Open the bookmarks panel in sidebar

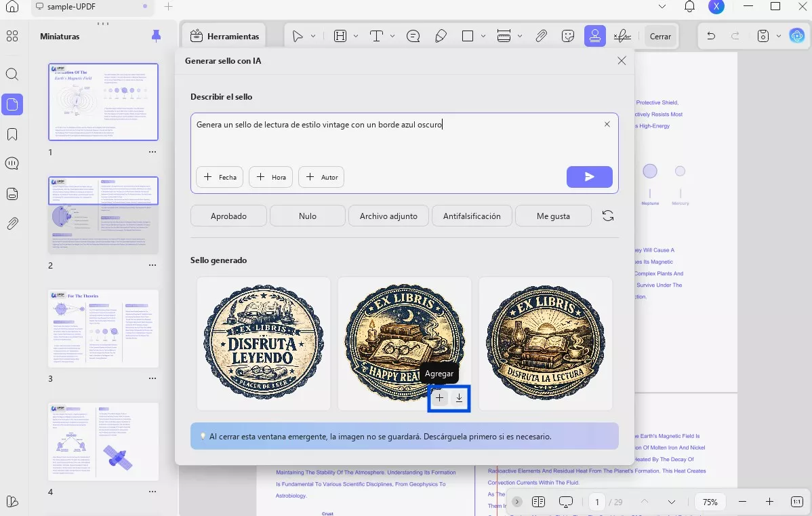12,134
